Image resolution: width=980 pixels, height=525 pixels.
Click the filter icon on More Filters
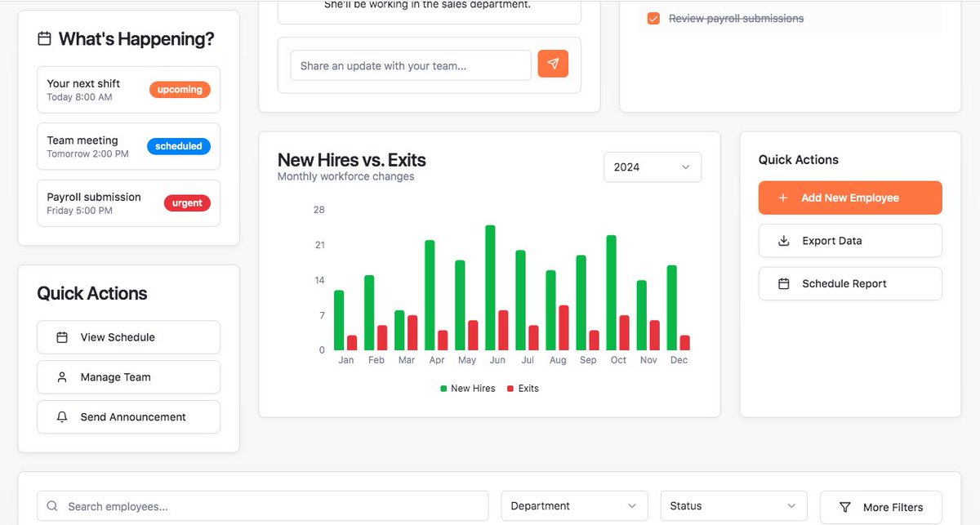[847, 507]
